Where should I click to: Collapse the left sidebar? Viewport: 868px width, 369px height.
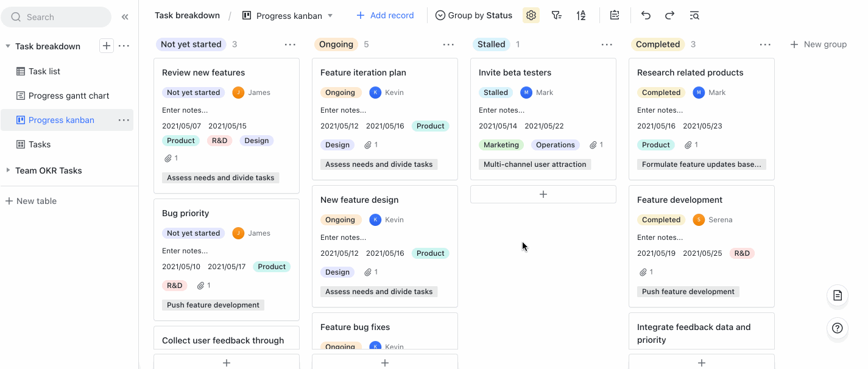(x=125, y=16)
